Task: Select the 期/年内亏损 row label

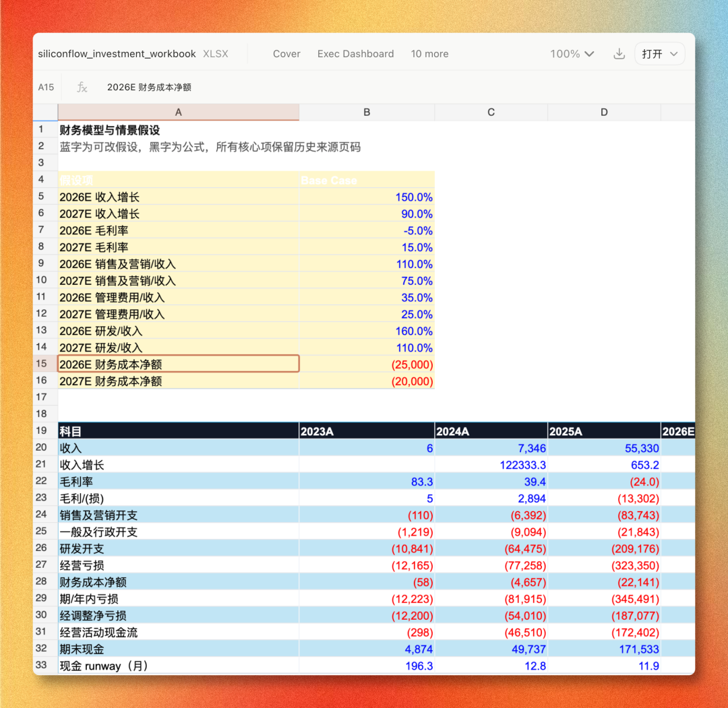Action: pos(178,598)
